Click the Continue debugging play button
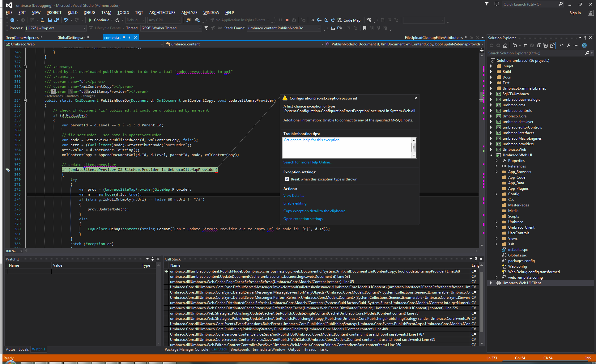The width and height of the screenshot is (596, 364). (x=90, y=20)
